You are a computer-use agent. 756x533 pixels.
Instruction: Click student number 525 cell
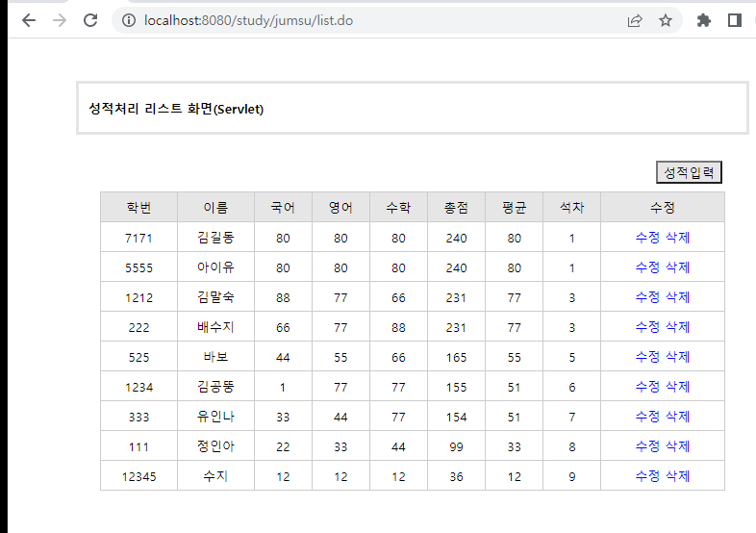pyautogui.click(x=139, y=358)
